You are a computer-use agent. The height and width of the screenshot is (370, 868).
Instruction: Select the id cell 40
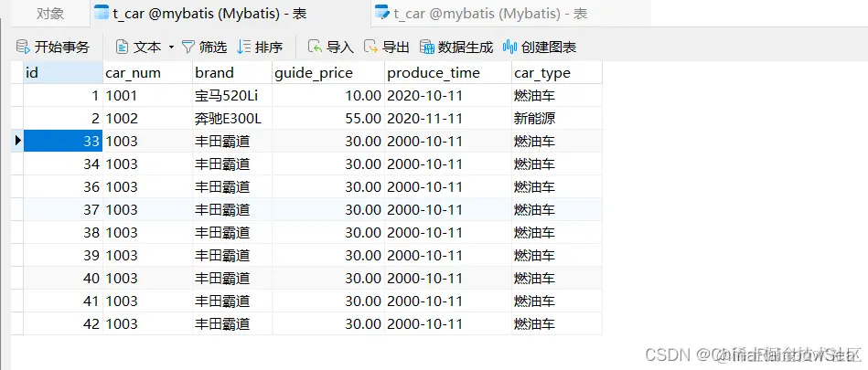[x=62, y=279]
